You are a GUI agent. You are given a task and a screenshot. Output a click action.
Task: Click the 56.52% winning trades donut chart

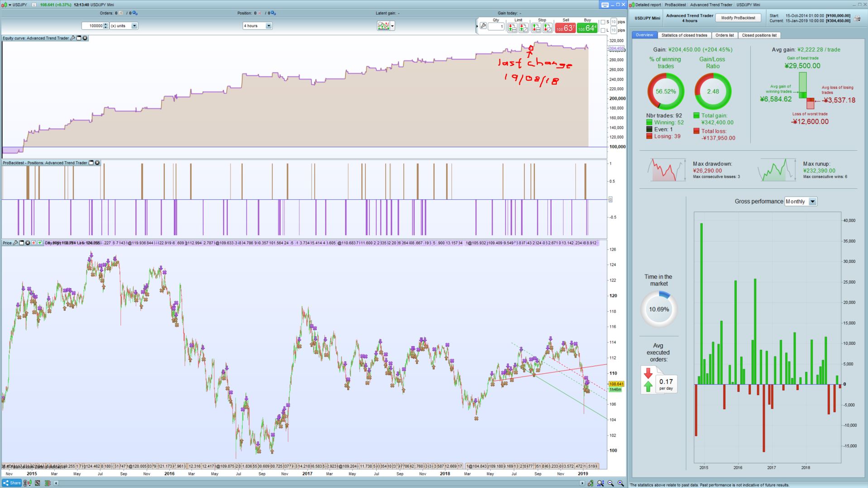point(666,91)
